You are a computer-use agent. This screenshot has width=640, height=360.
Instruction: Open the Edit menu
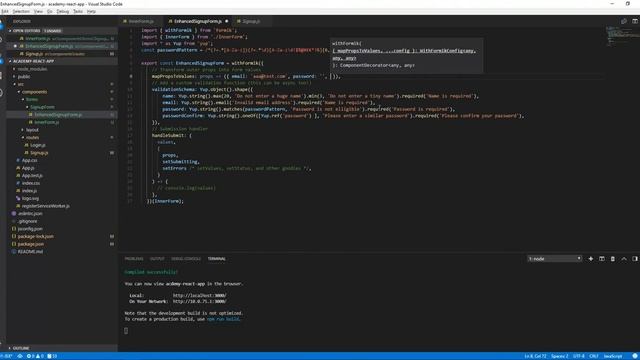point(5,11)
